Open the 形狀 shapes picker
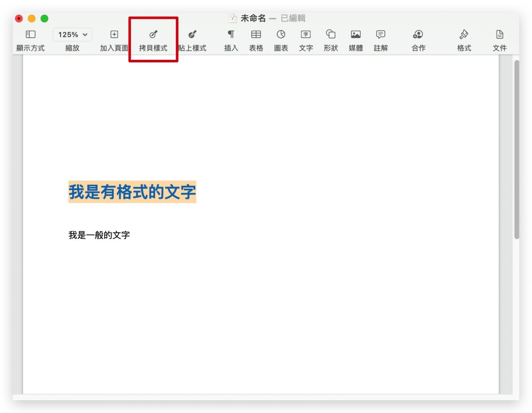532x413 pixels. coord(331,40)
